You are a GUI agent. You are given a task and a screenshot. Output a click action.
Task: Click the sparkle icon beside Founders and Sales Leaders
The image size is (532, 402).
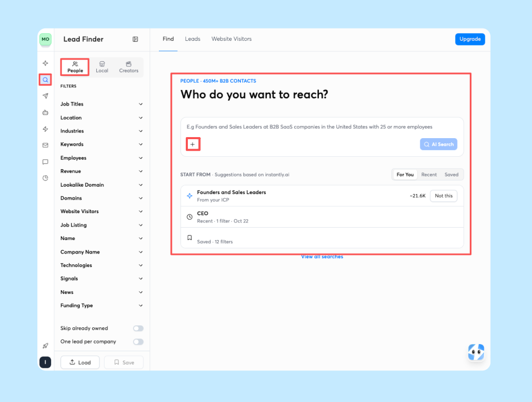[x=189, y=196]
